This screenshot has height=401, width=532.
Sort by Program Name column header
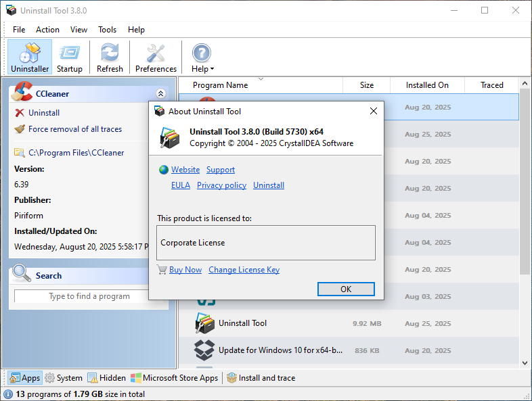260,85
